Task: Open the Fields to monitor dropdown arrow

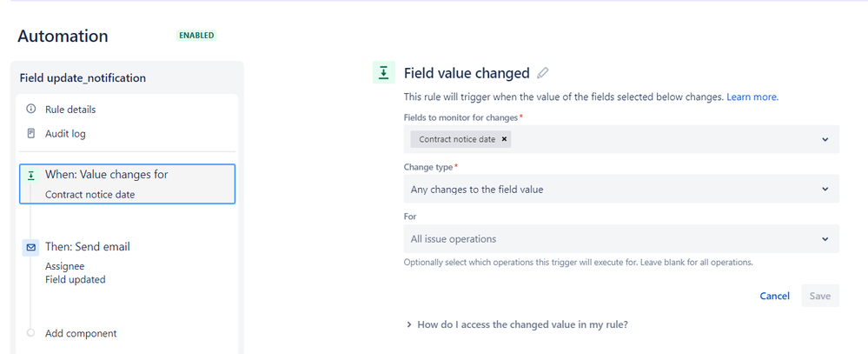Action: [825, 139]
